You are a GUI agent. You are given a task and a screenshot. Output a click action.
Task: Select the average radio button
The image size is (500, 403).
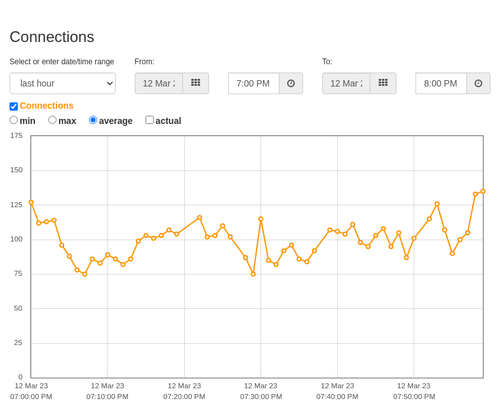(93, 120)
